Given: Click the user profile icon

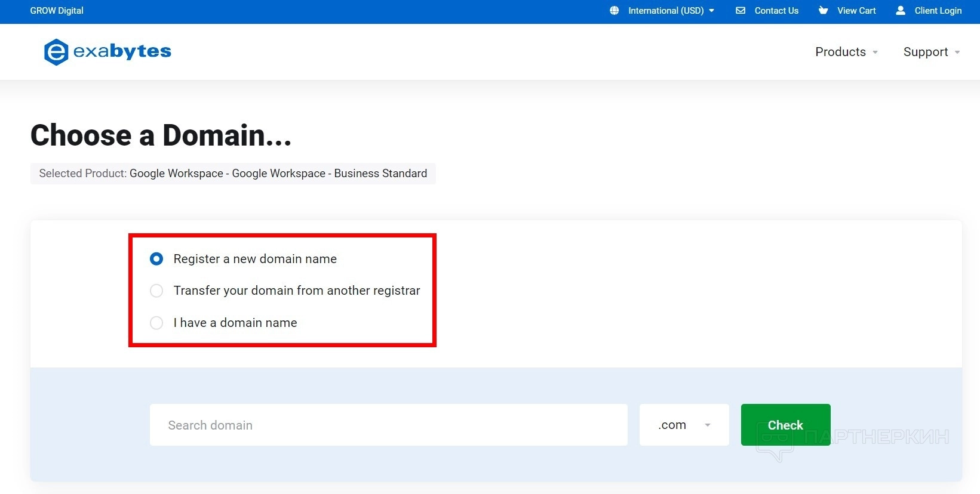Looking at the screenshot, I should point(901,11).
